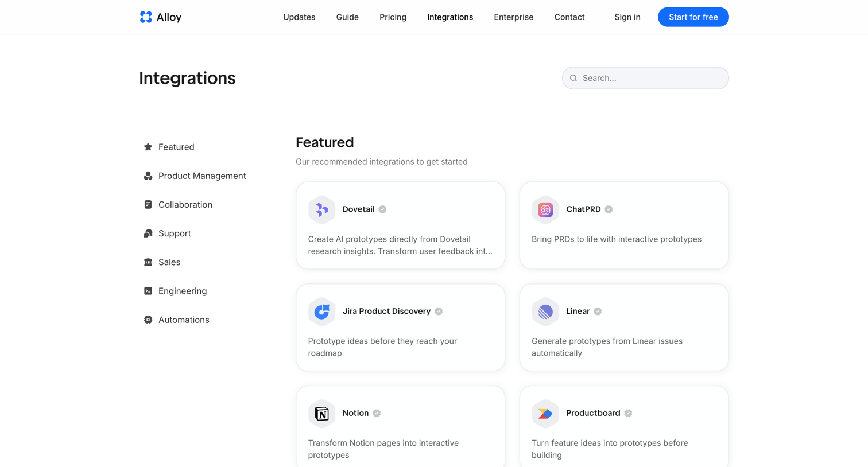This screenshot has height=467, width=868.
Task: Click the verified badge next to Linear
Action: 598,312
